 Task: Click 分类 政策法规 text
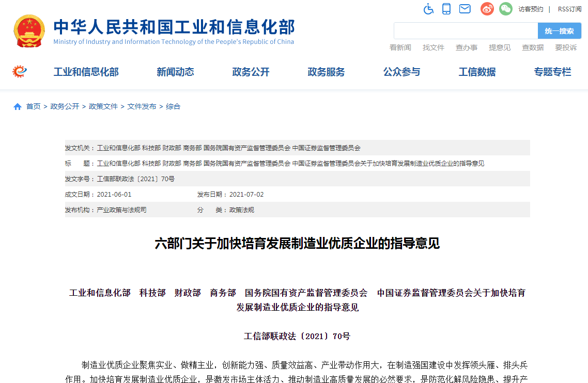226,210
